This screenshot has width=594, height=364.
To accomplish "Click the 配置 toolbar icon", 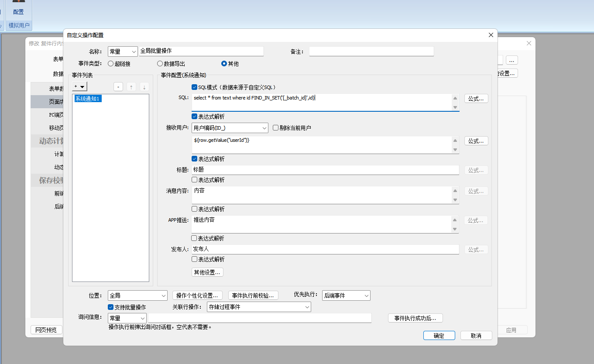I will coord(18,9).
